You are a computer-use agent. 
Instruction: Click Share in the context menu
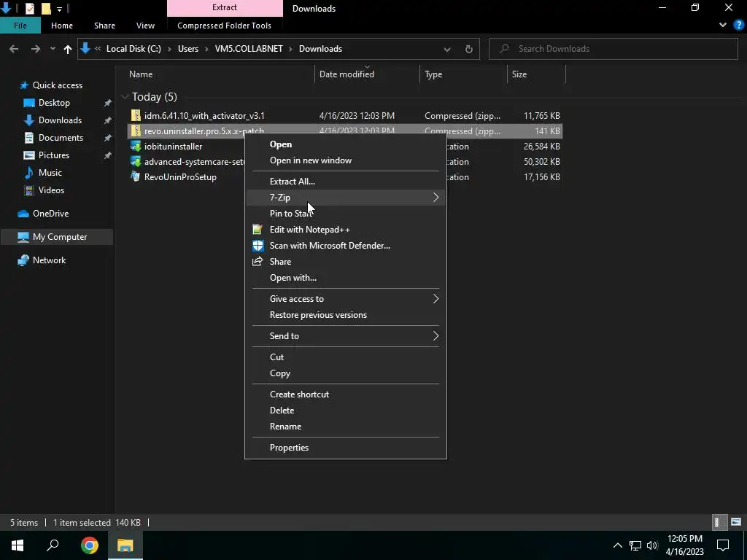(x=346, y=262)
